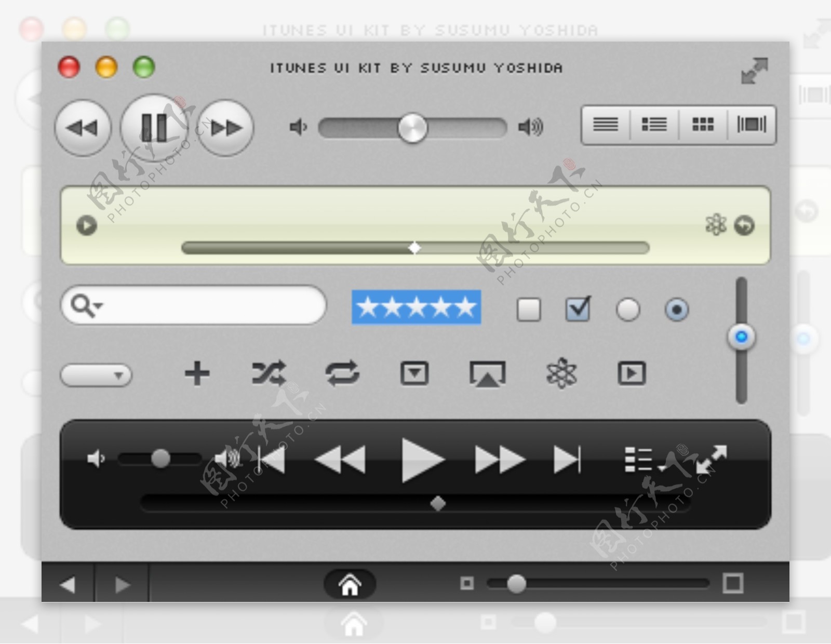Screen dimensions: 831x644
Task: Toggle the repeat icon
Action: coord(342,373)
